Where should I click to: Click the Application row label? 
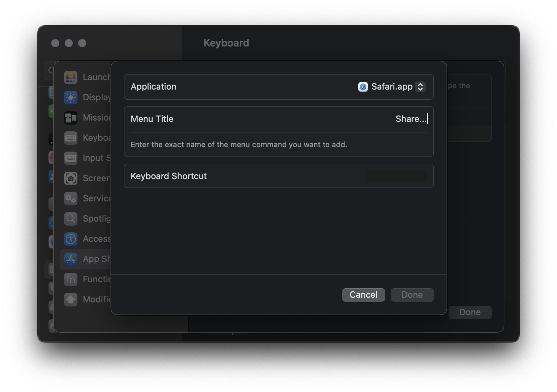tap(153, 87)
